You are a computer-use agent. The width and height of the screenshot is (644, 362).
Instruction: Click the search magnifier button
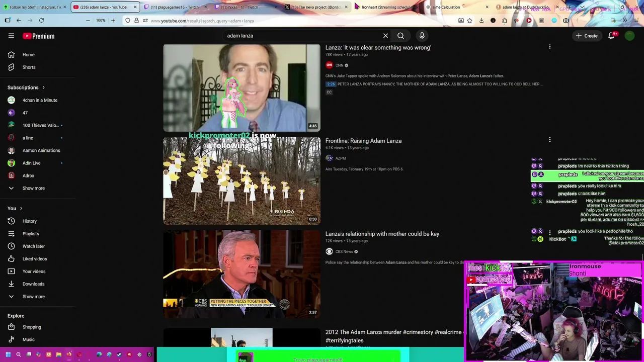(400, 36)
